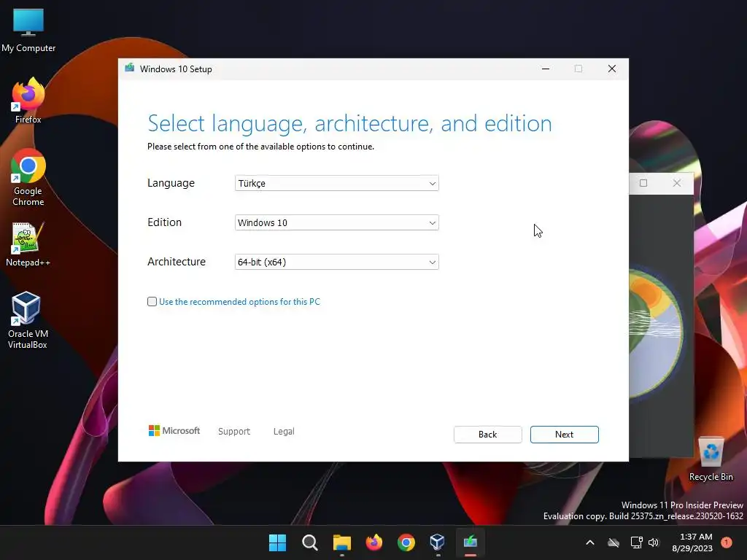Viewport: 747px width, 560px height.
Task: Open the Legal link
Action: coord(284,432)
